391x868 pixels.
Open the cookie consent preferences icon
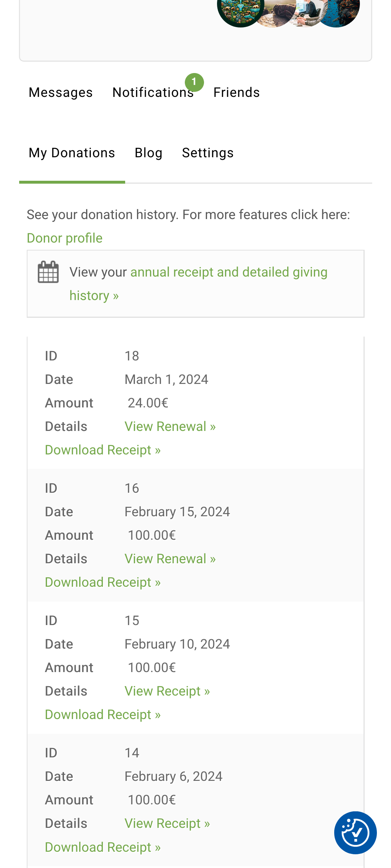(x=355, y=833)
